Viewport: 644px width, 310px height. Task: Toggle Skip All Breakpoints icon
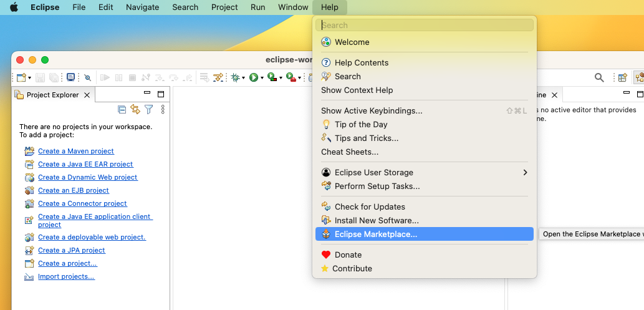pyautogui.click(x=87, y=77)
